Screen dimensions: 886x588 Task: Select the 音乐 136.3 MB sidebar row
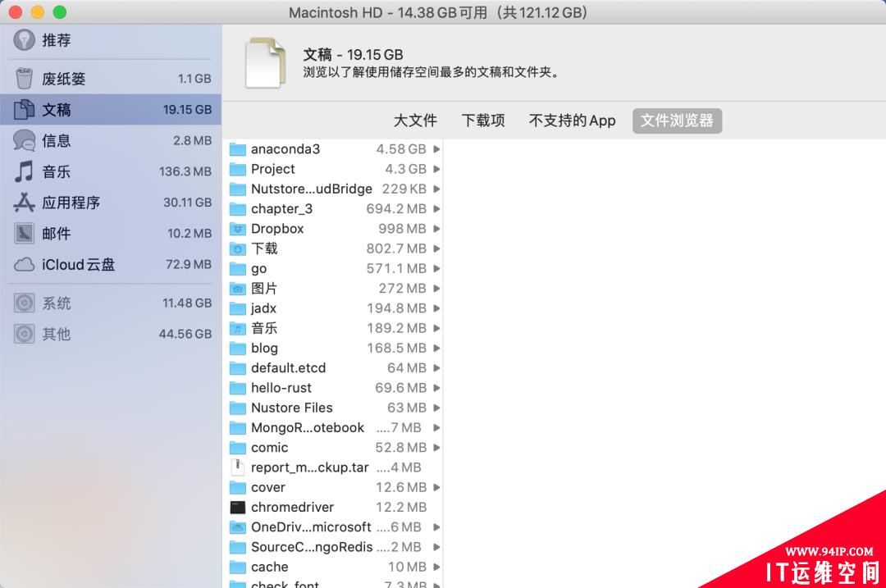click(x=111, y=171)
